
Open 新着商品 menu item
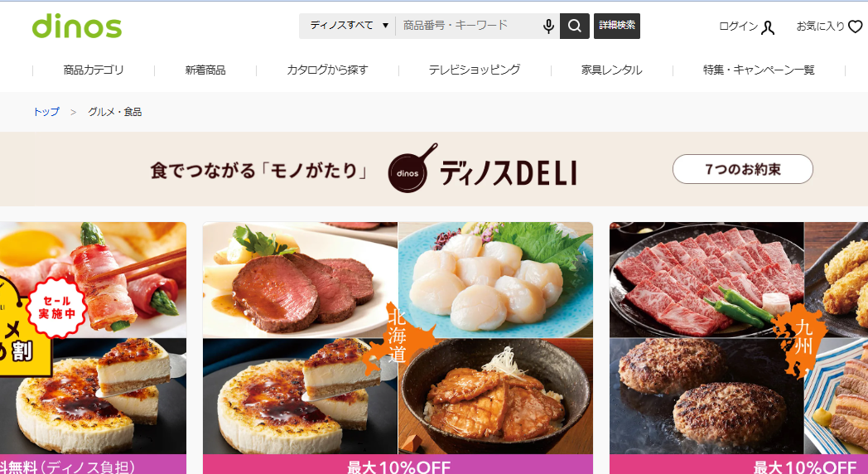point(205,70)
